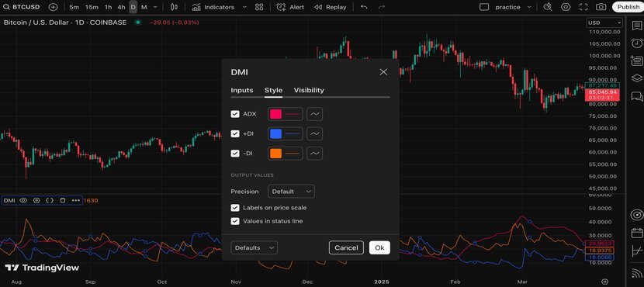Open chart settings hexagon icon
The image size is (644, 287).
coord(566,7)
